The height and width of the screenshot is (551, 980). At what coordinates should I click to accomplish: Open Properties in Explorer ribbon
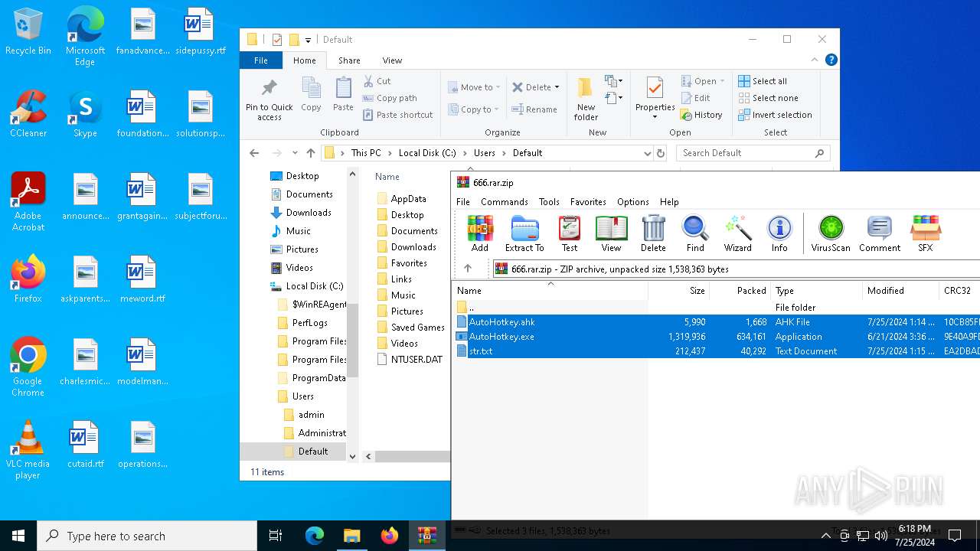[x=655, y=99]
